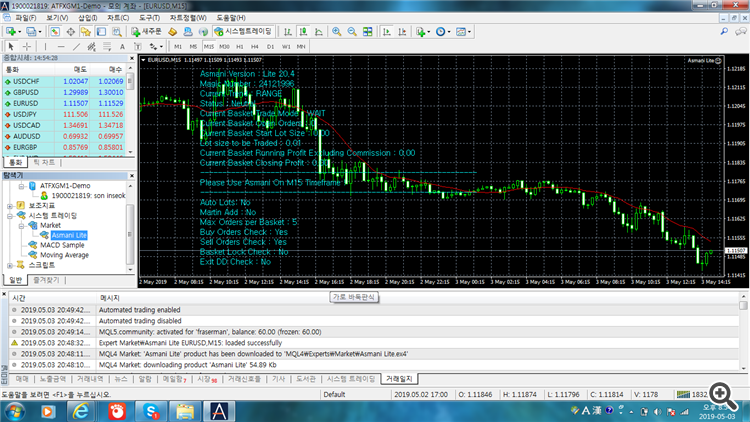The image size is (750, 422).
Task: Switch chart to line chart icon
Action: [319, 32]
